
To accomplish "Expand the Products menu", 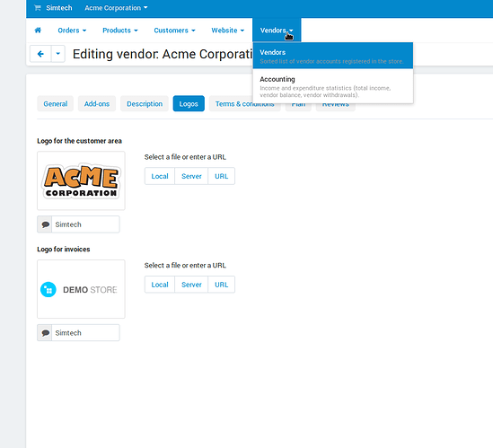I will (x=120, y=31).
